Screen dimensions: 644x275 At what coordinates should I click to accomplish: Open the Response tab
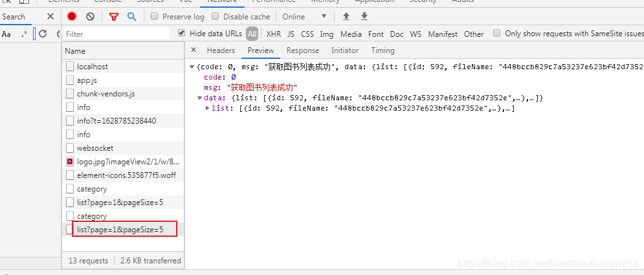[x=303, y=50]
